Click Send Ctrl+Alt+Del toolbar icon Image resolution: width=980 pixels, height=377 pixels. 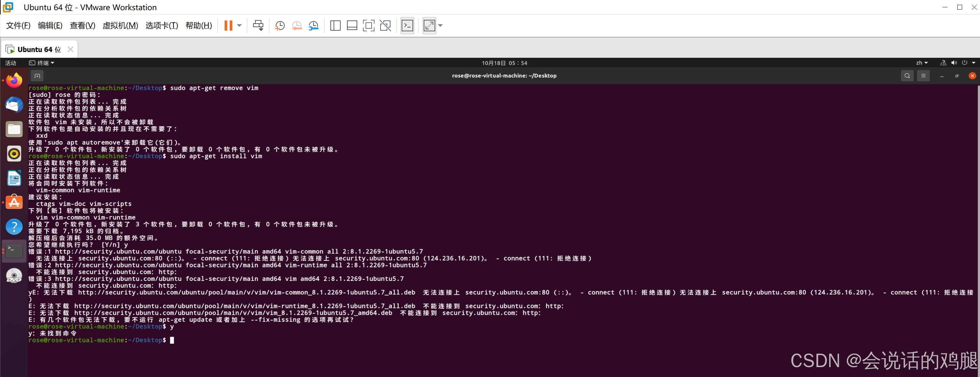(x=258, y=26)
